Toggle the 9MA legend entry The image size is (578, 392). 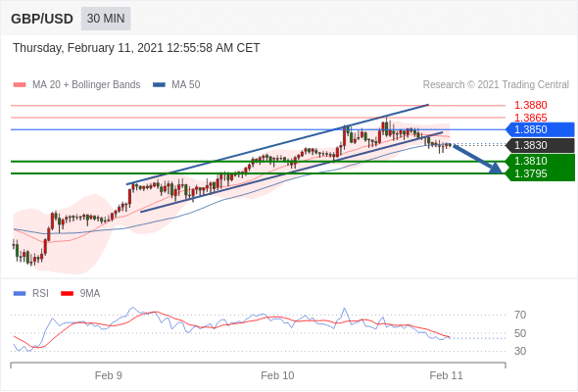(80, 294)
